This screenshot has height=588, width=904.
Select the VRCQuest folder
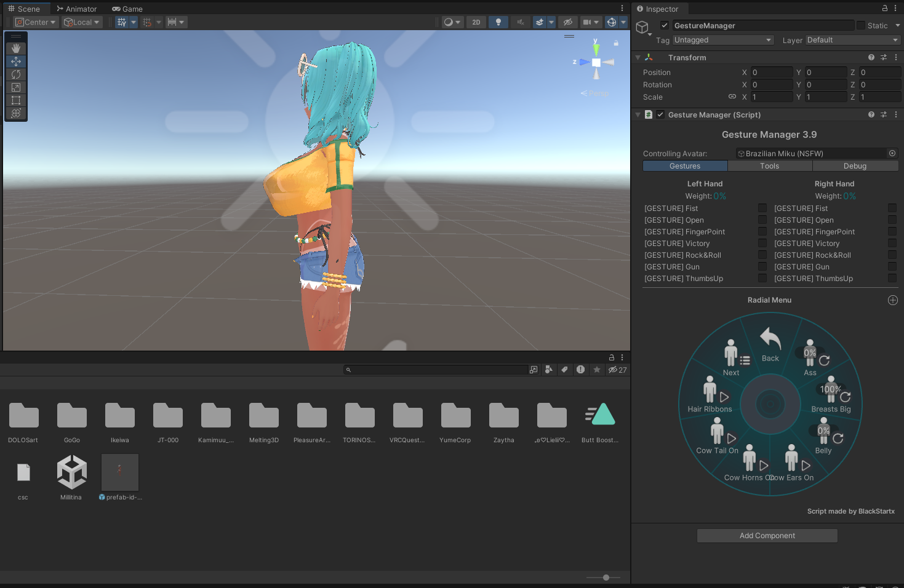pos(407,423)
